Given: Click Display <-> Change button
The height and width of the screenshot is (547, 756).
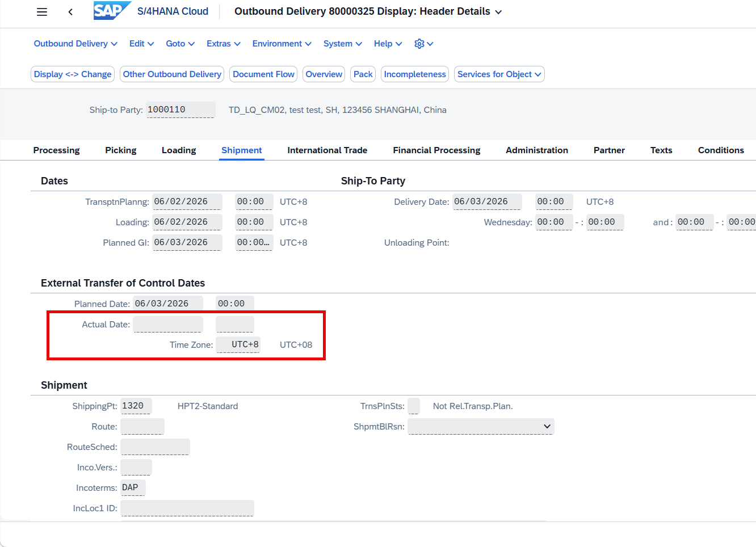Looking at the screenshot, I should coord(73,74).
